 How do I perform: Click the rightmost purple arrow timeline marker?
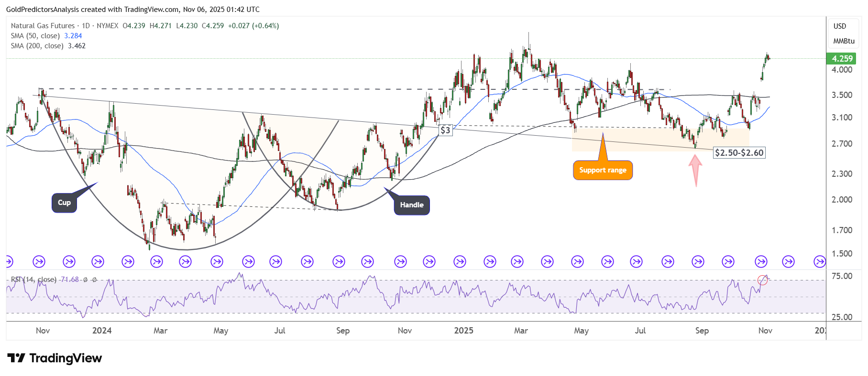(819, 261)
